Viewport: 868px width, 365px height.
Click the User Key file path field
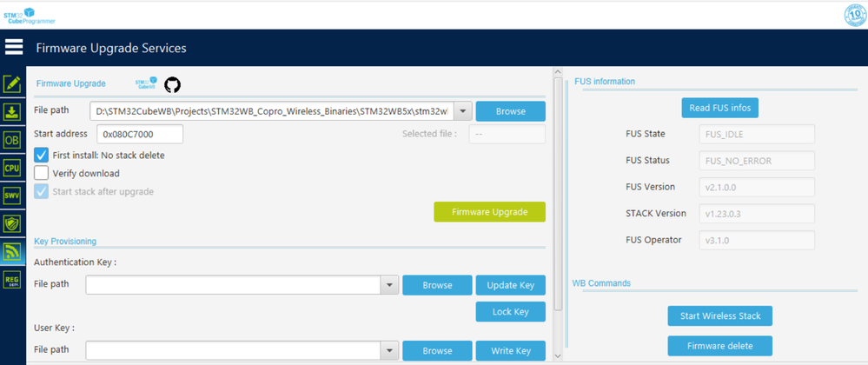pyautogui.click(x=234, y=350)
